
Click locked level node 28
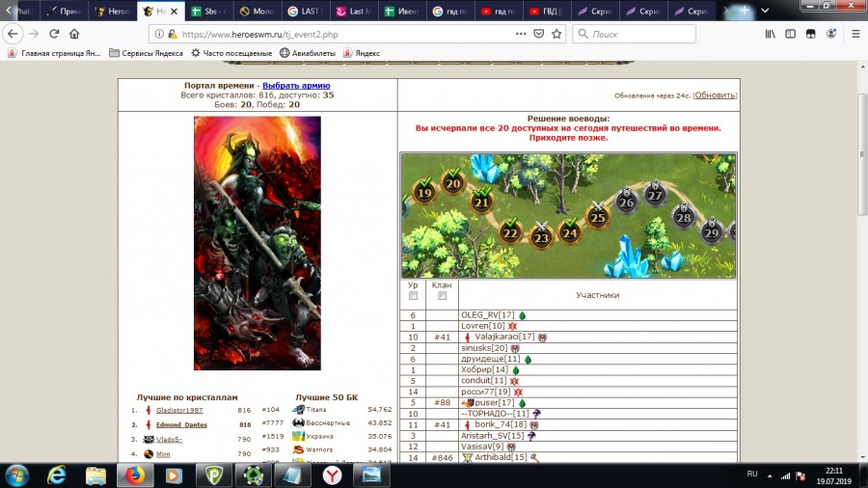pyautogui.click(x=684, y=216)
